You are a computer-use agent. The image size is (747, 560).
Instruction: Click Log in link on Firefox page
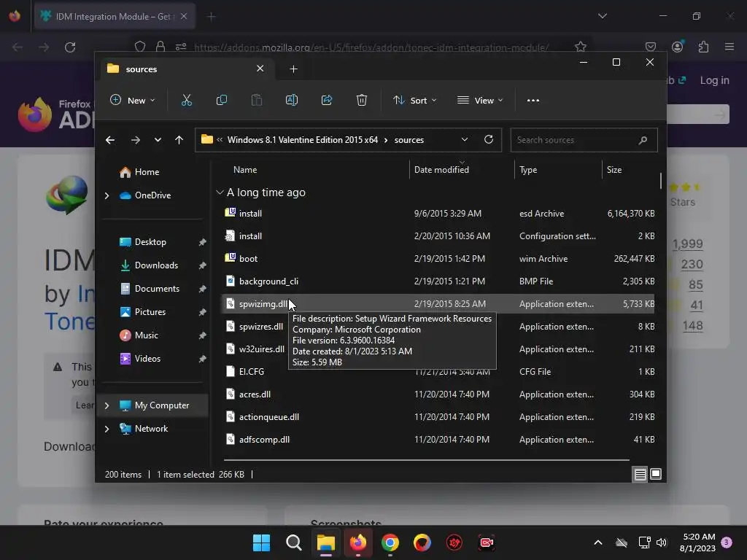click(x=714, y=80)
